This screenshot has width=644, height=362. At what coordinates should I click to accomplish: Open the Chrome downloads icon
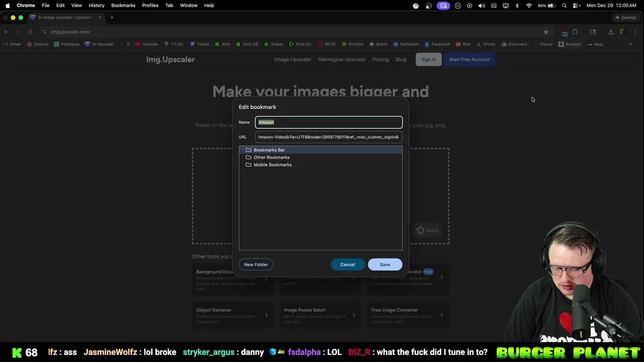(x=611, y=32)
